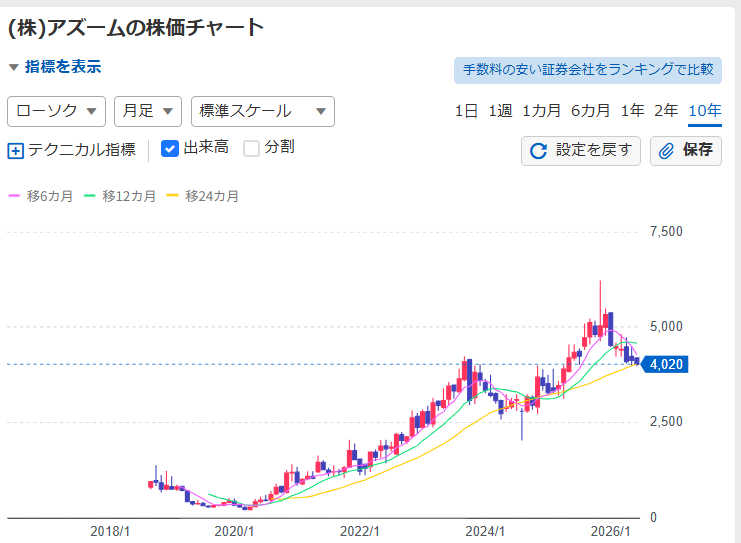Select the 10年 period tab
Viewport: 741px width, 543px height.
[705, 111]
